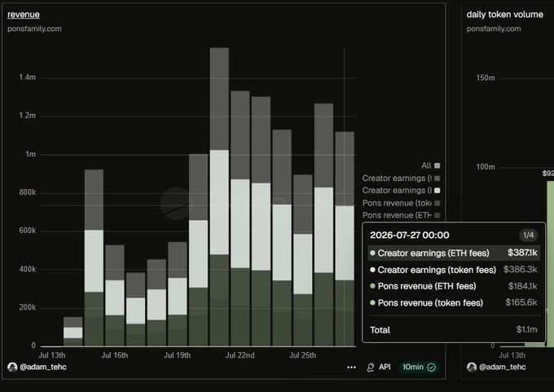This screenshot has height=392, width=554.
Task: Click the Jul 22nd x-axis label
Action: click(x=240, y=355)
